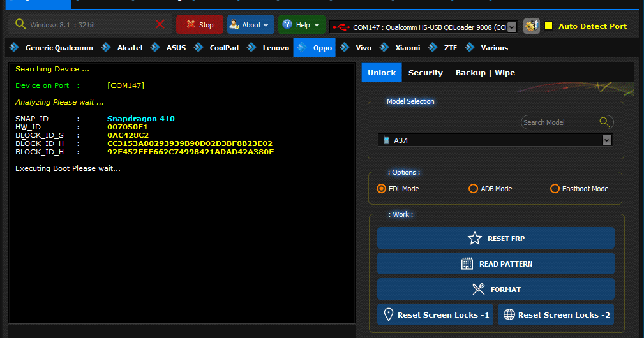Open the A37F model selection combo box
This screenshot has width=644, height=338.
(x=495, y=140)
